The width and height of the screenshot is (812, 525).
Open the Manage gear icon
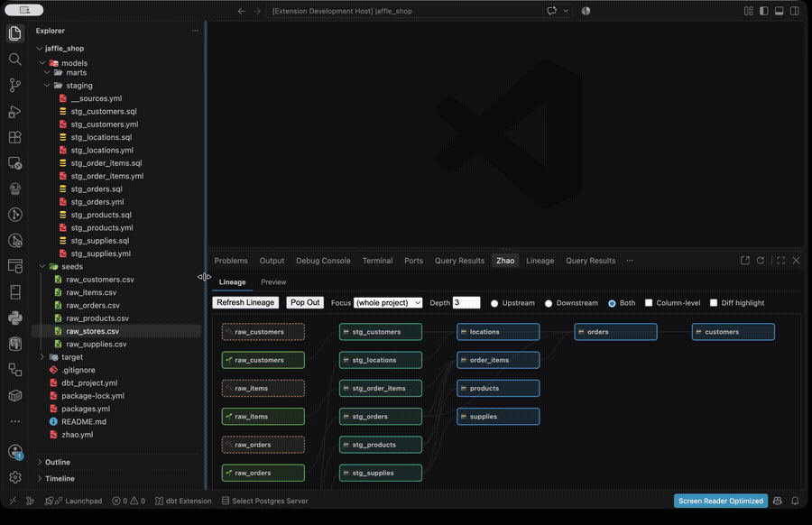point(15,477)
